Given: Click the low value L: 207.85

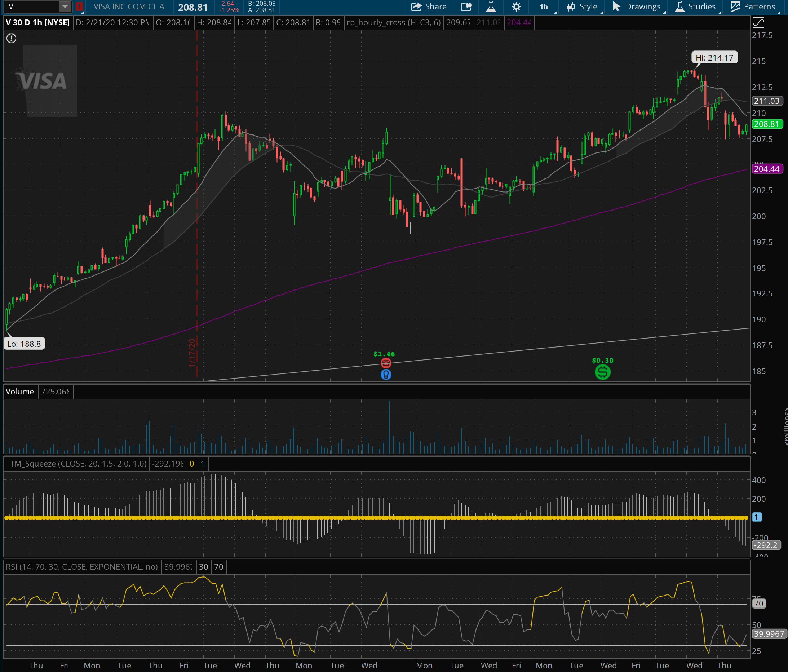Looking at the screenshot, I should (254, 22).
